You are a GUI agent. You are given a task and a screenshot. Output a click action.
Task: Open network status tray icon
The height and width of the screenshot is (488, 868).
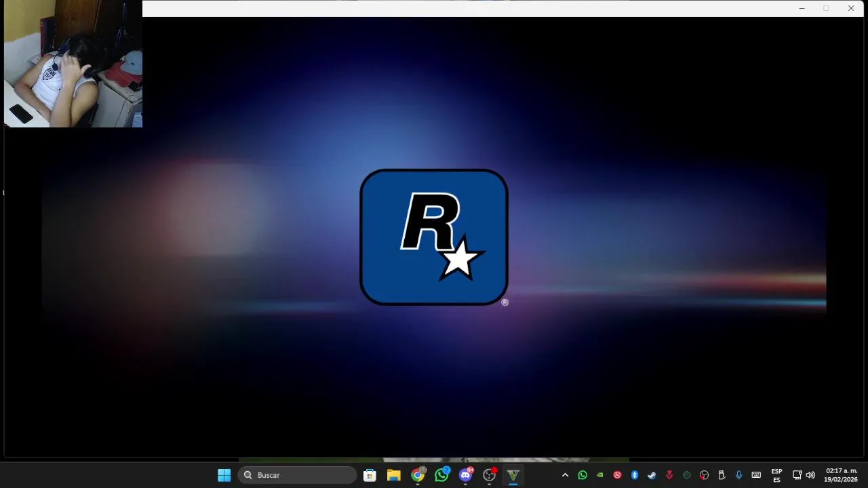pyautogui.click(x=797, y=475)
